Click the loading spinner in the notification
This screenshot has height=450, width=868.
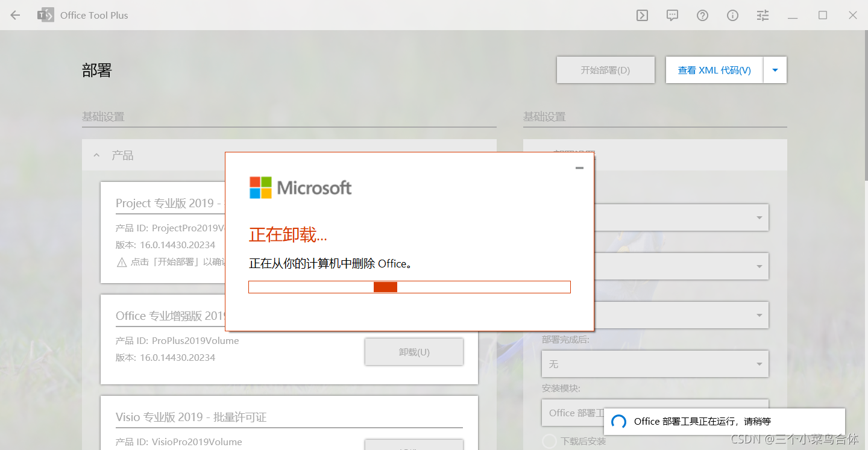[618, 422]
